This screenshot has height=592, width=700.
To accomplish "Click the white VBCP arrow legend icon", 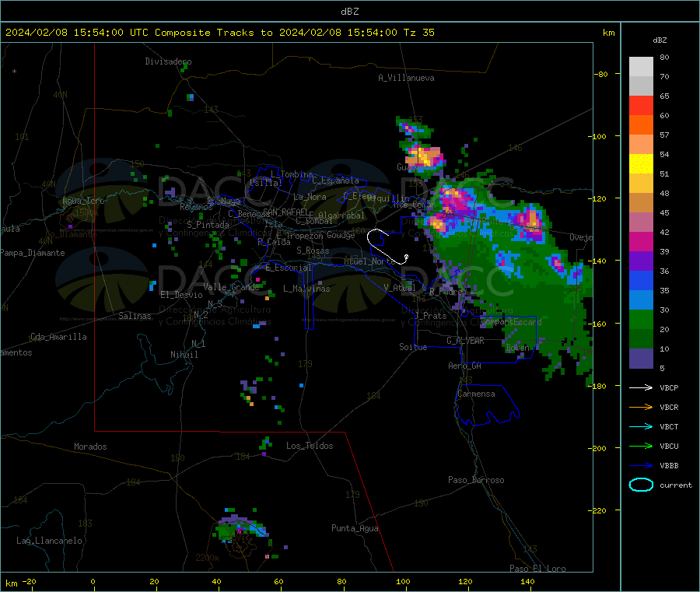I will (x=641, y=387).
